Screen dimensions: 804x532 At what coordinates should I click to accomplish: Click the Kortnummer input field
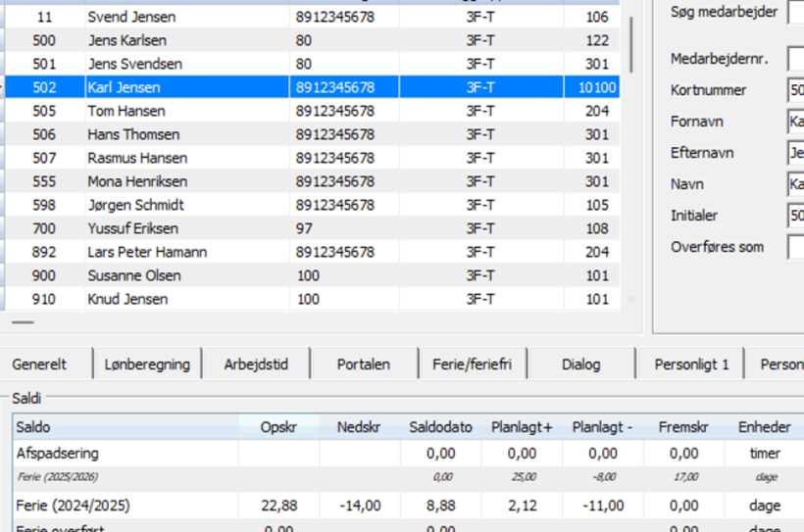(795, 90)
